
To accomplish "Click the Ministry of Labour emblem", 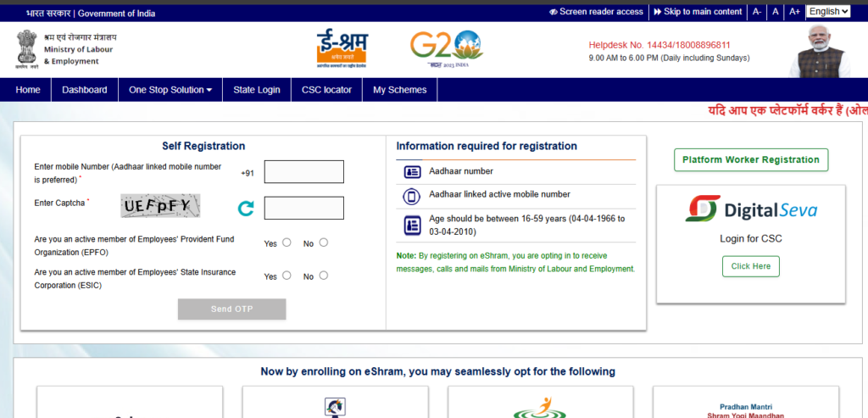I will (x=26, y=49).
